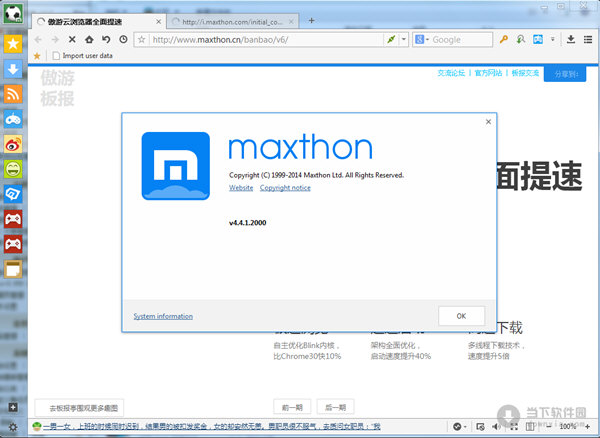Open System information link in dialog
Screen dimensions: 600x438
163,316
